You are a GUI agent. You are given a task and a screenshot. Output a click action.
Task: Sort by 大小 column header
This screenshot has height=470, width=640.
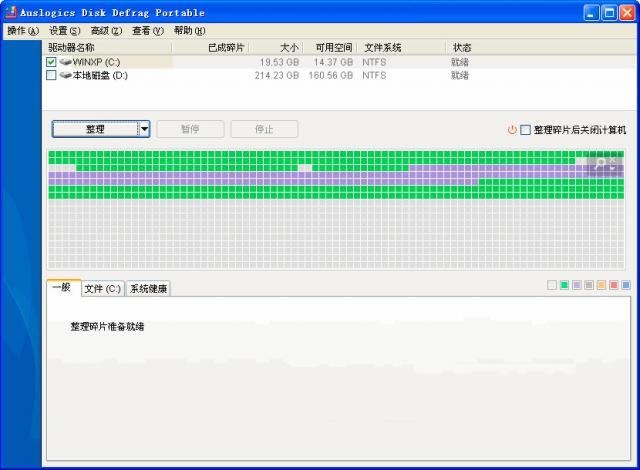click(276, 48)
